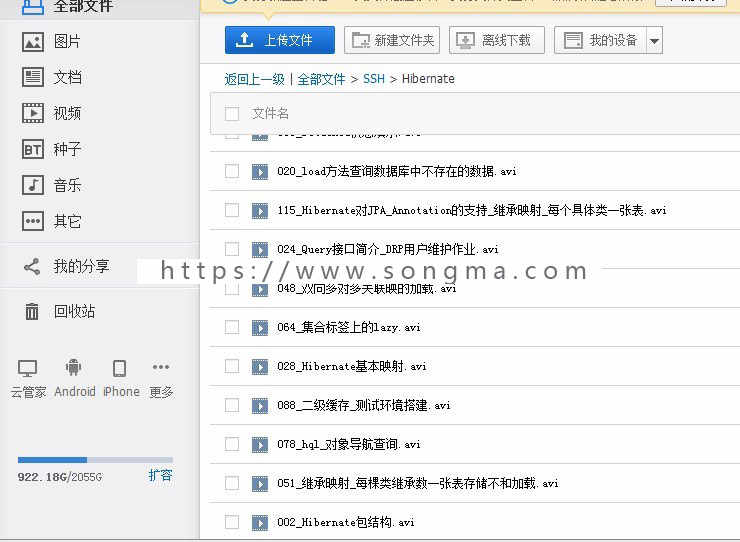Click the video icon of 002_Hibernate包结构 file
Viewport: 740px width, 542px height.
260,523
